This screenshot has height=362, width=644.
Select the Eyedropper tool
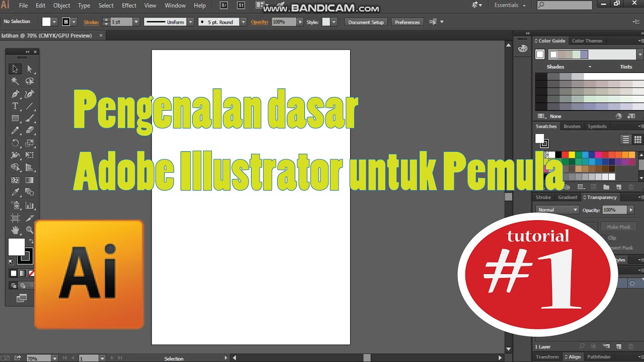(16, 193)
